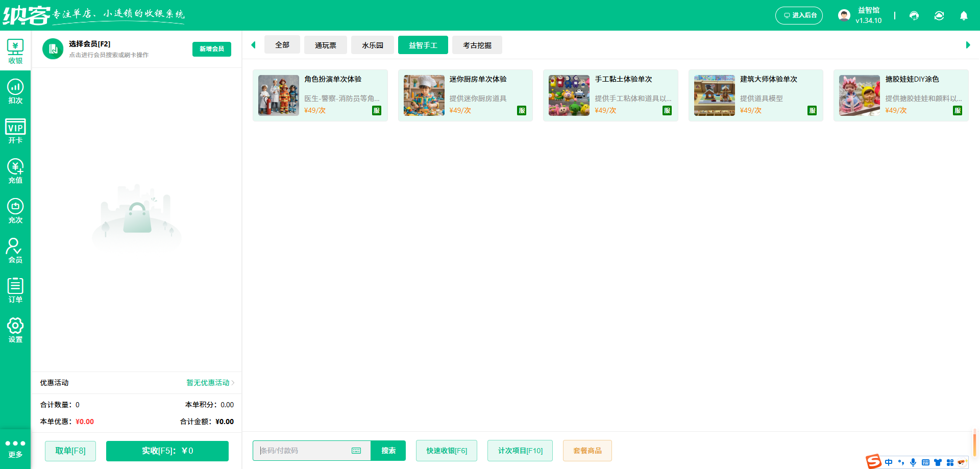Click the 新增会员 add member button
Image resolution: width=980 pixels, height=469 pixels.
[211, 49]
